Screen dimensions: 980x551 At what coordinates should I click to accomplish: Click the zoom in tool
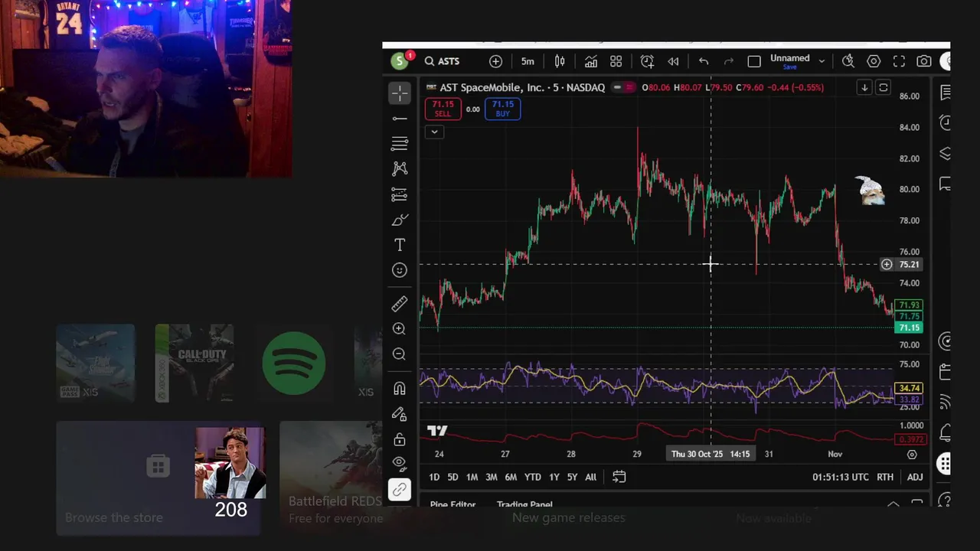[400, 329]
